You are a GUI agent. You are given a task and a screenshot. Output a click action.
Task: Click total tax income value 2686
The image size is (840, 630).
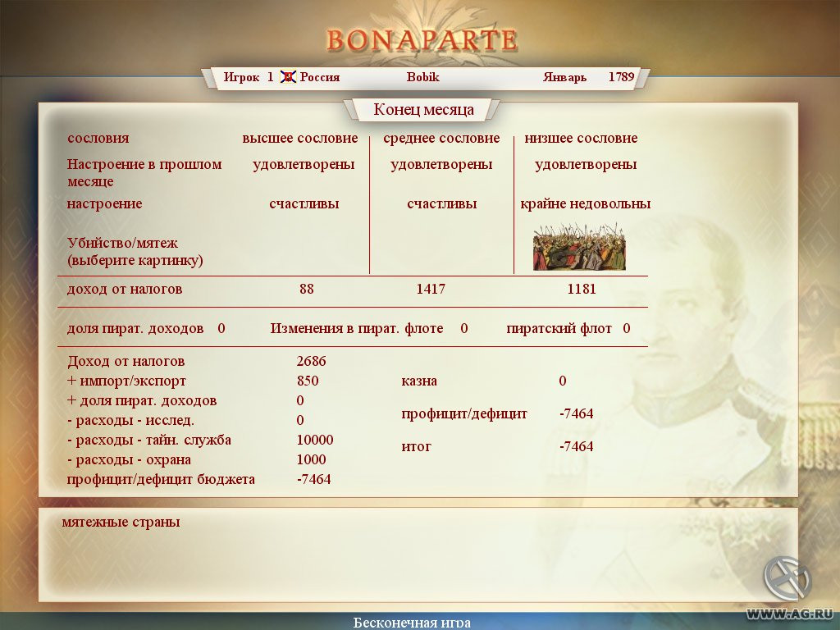coord(311,361)
